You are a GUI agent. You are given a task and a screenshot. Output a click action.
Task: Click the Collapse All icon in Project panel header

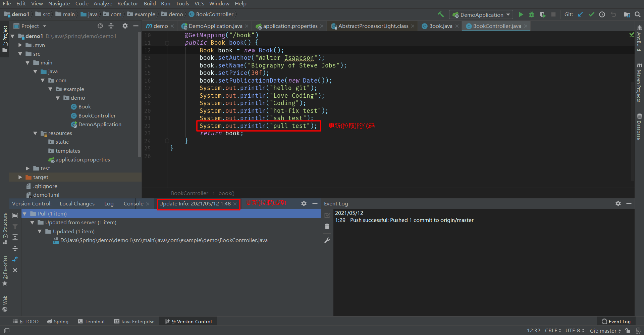(x=111, y=26)
